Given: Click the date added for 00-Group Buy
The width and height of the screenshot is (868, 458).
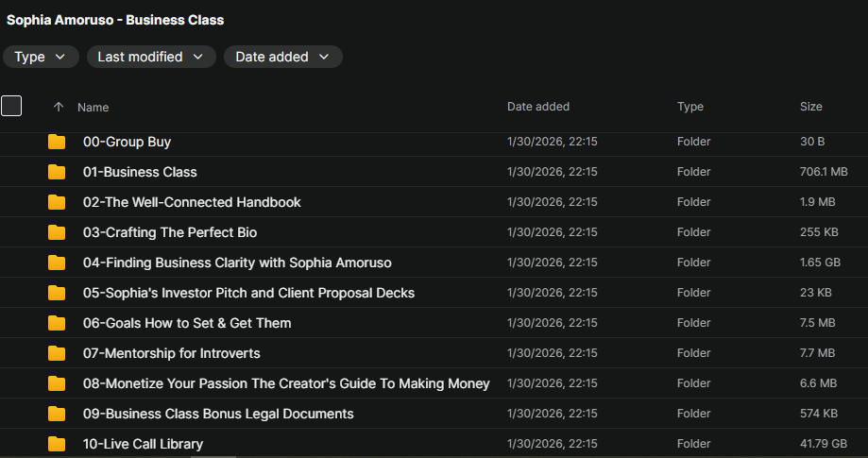Looking at the screenshot, I should pyautogui.click(x=552, y=142).
